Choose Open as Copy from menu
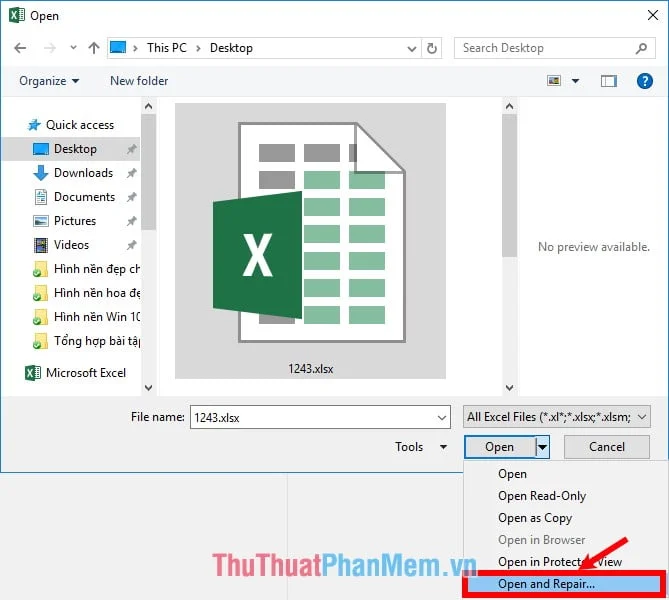The width and height of the screenshot is (669, 600). click(535, 518)
